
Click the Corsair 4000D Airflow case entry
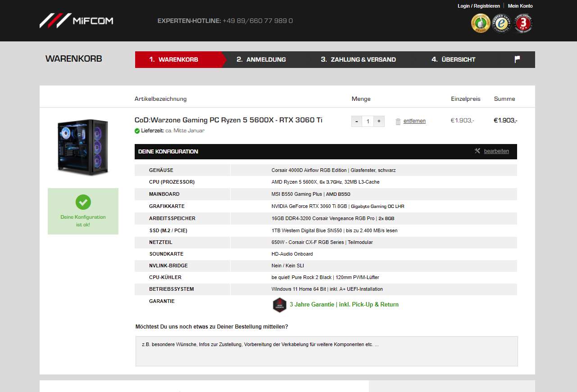[x=334, y=170]
